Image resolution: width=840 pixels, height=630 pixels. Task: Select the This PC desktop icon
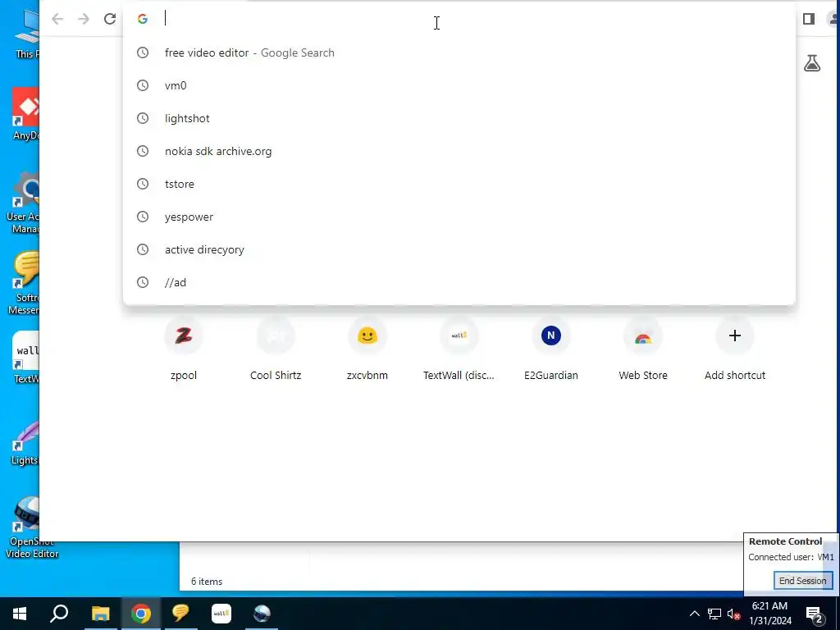tap(27, 34)
